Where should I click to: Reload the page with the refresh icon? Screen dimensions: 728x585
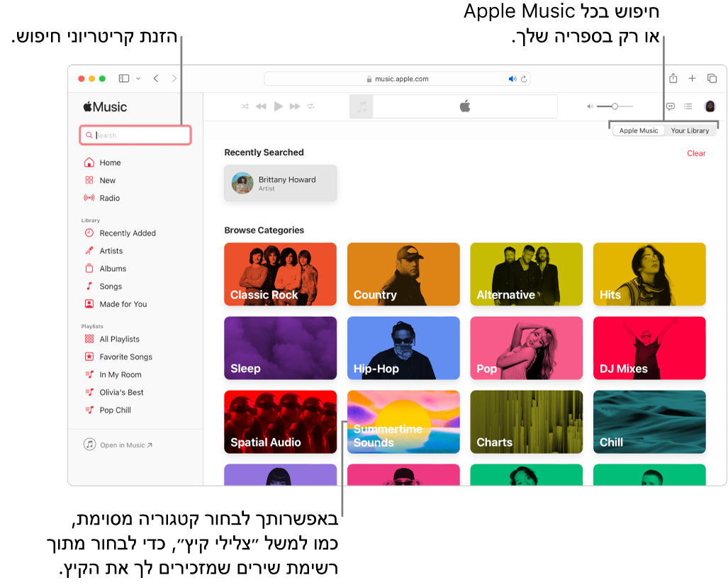pyautogui.click(x=524, y=79)
